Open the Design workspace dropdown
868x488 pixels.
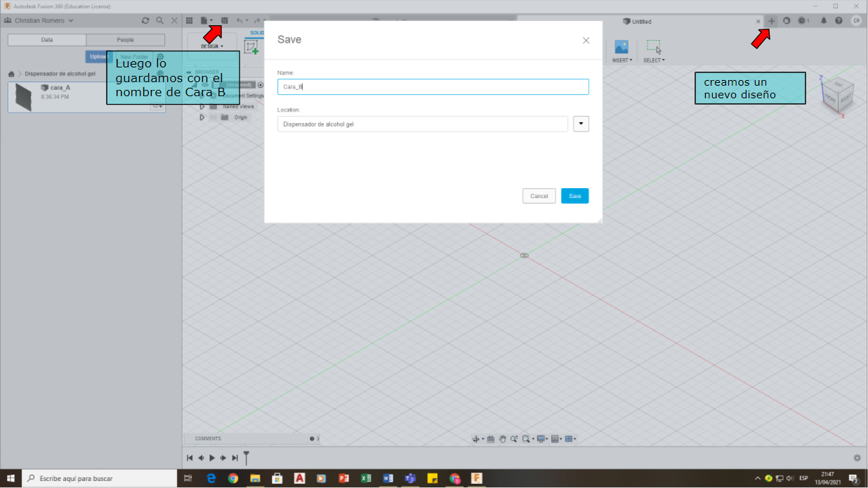212,46
